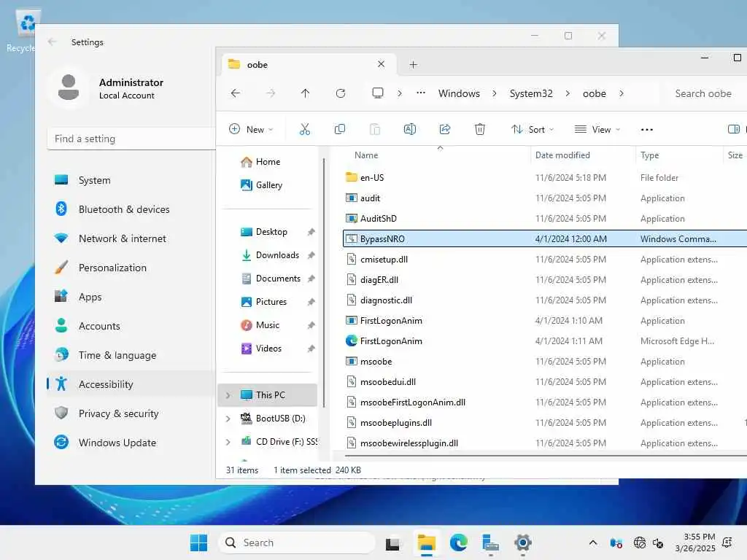This screenshot has width=747, height=560.
Task: Open Microsoft Edge from taskbar
Action: [x=458, y=542]
